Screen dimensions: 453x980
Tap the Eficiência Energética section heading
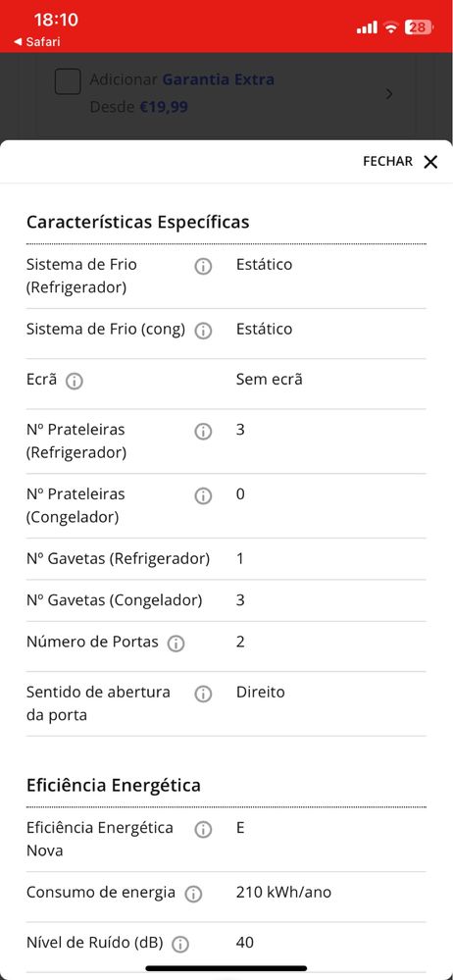(x=113, y=786)
